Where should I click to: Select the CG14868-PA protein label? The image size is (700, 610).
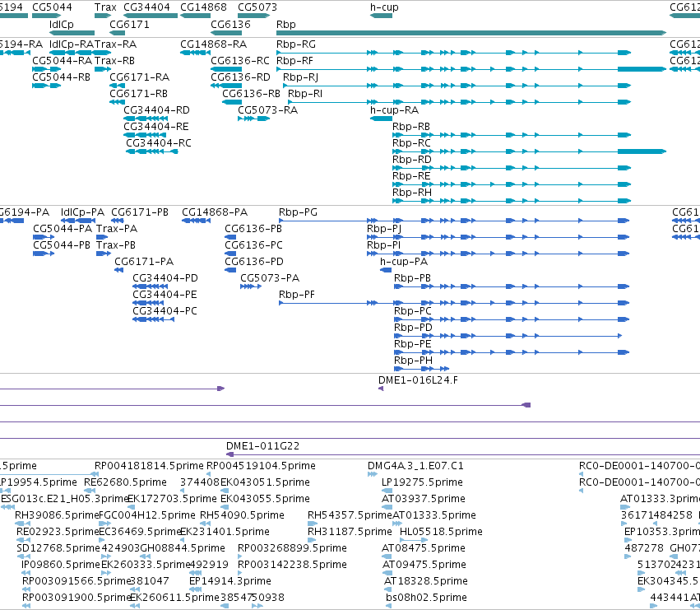coord(215,212)
